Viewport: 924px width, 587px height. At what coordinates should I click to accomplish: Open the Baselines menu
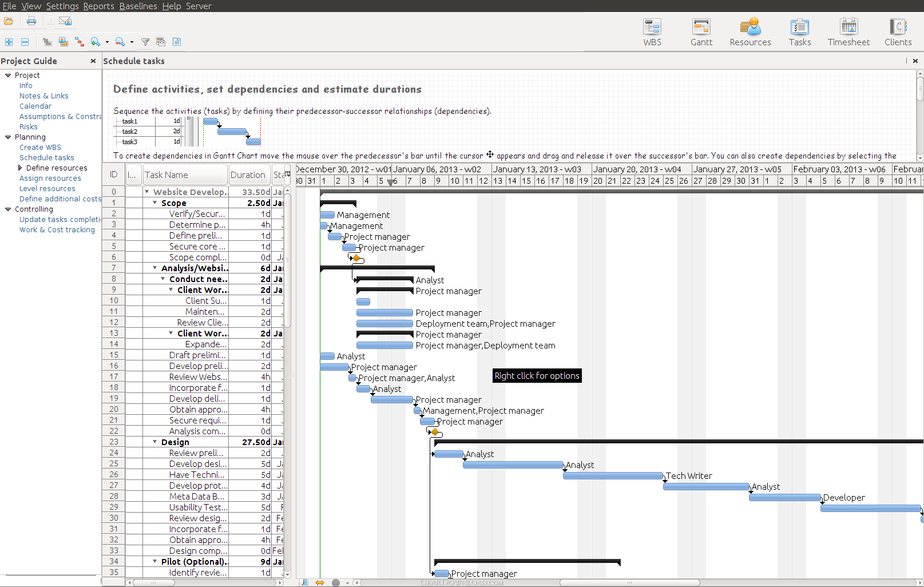(x=138, y=6)
